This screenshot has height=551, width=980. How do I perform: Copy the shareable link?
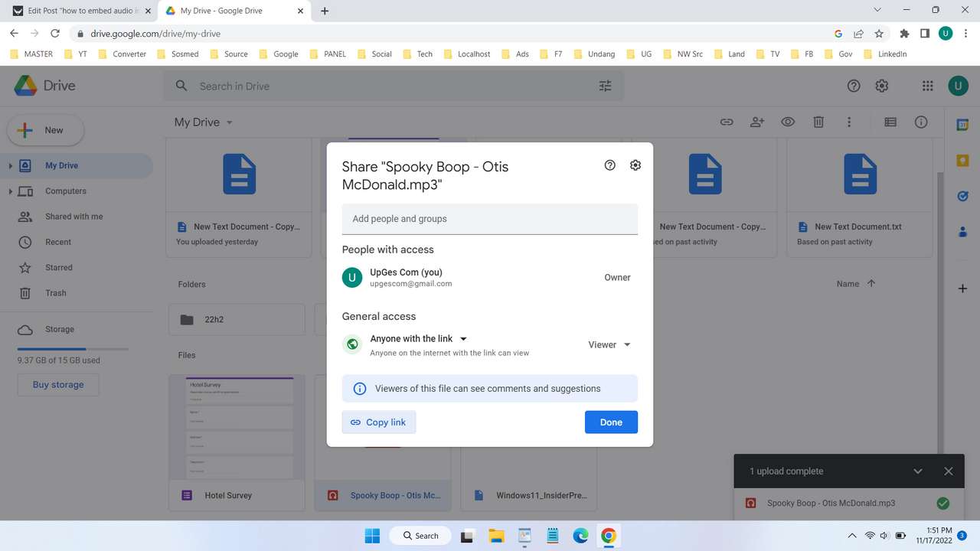click(x=378, y=422)
